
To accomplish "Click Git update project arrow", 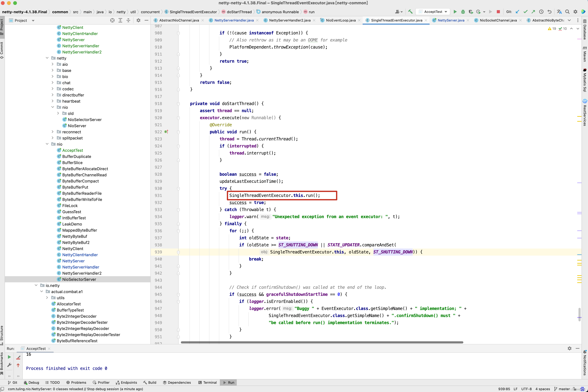I will coord(517,12).
